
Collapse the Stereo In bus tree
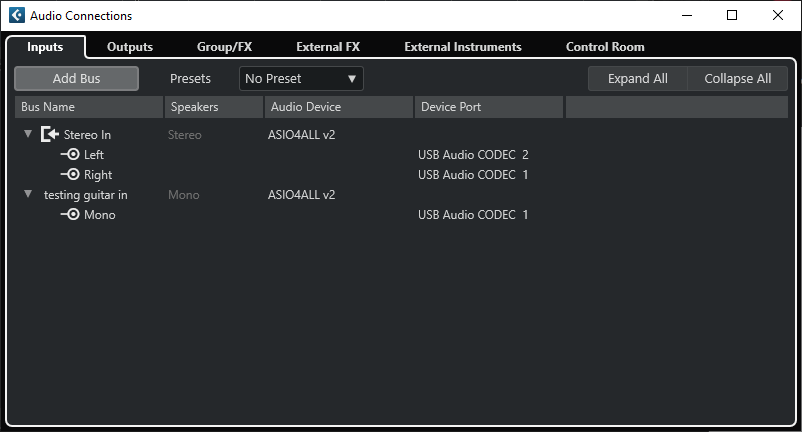click(x=28, y=135)
